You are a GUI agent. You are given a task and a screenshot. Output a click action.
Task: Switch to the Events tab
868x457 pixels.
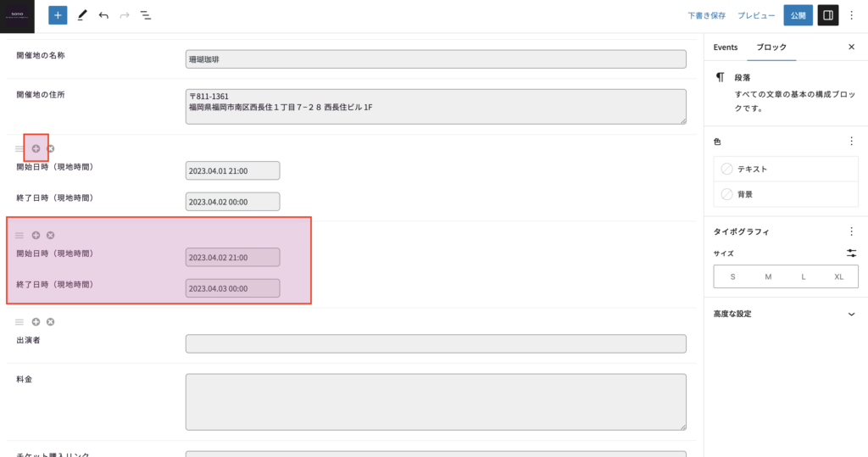(x=726, y=47)
